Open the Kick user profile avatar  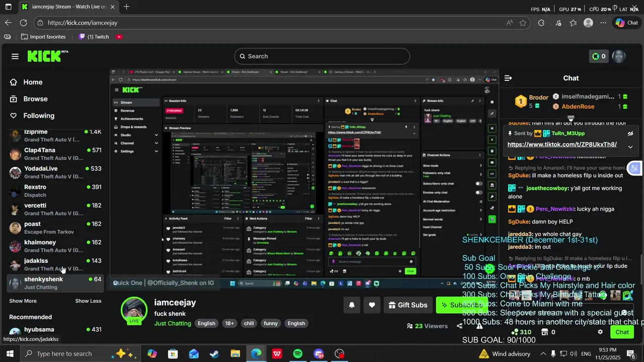(x=618, y=56)
